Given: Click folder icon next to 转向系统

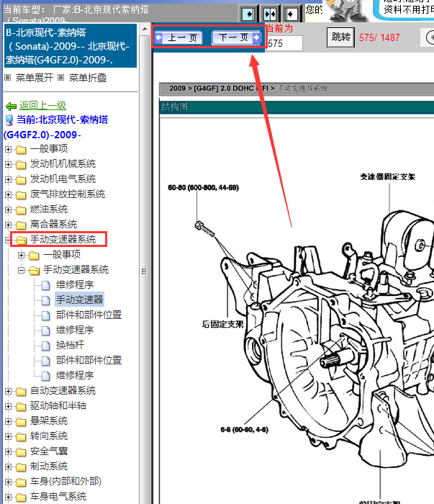Looking at the screenshot, I should [x=21, y=437].
